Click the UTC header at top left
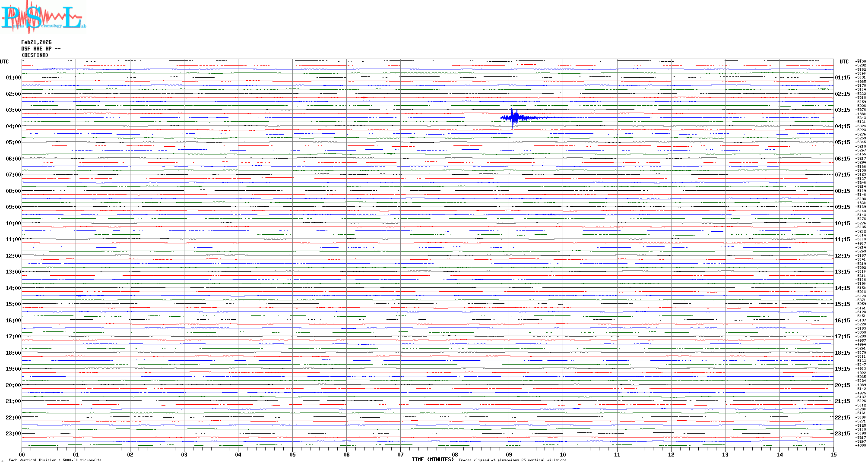Image resolution: width=868 pixels, height=466 pixels. (x=4, y=62)
